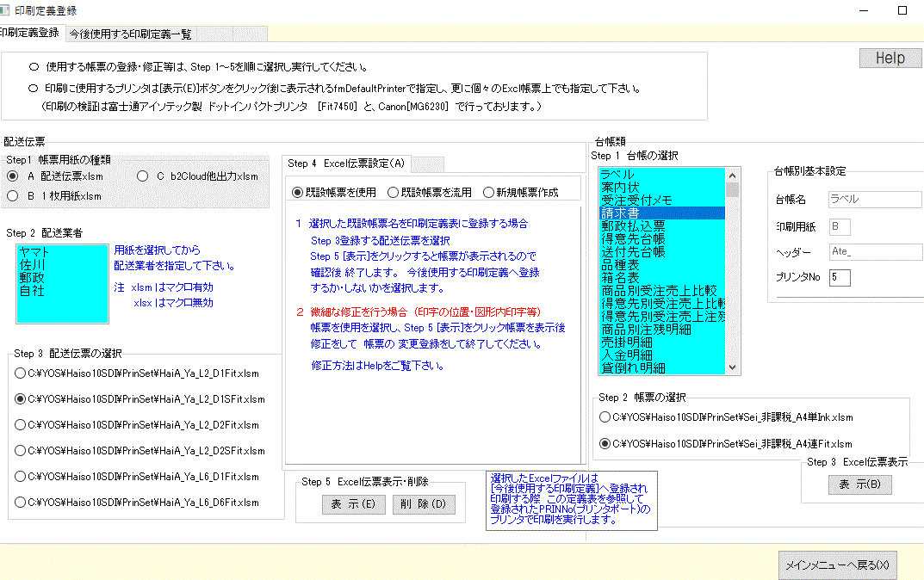This screenshot has width=924, height=580.
Task: Select 得意先台帳 in 台帳の選択 list
Action: 661,239
